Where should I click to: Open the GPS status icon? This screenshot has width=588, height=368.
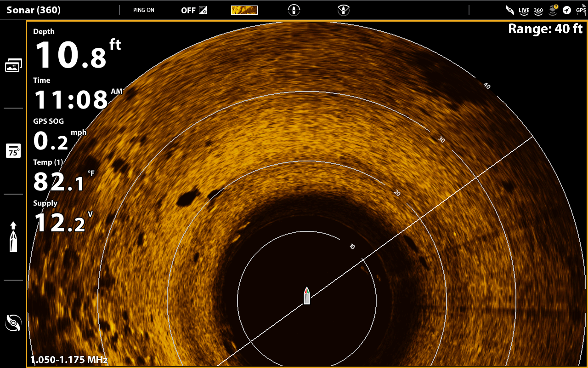pos(581,10)
